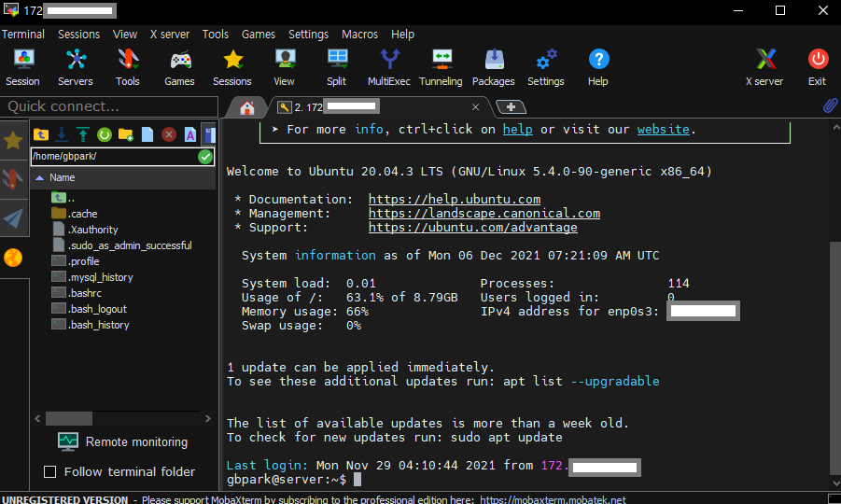
Task: Enable Follow terminal folder checkbox
Action: click(49, 472)
